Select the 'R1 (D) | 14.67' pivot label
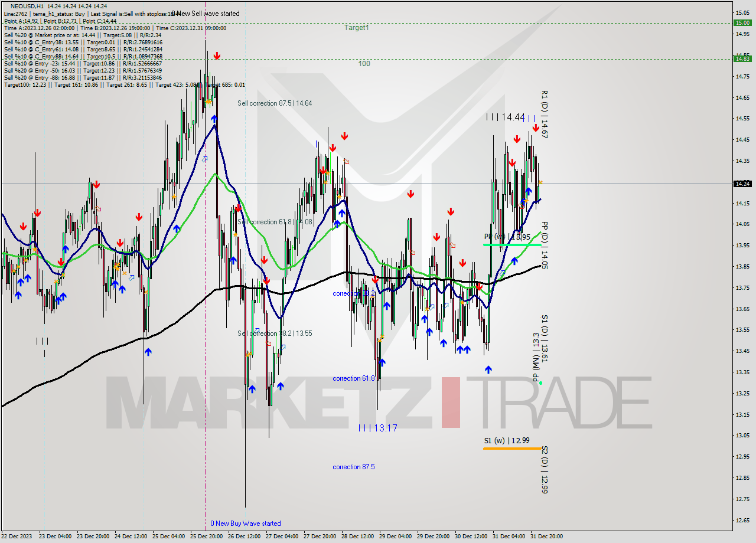Screen dimensions: 756x543 pos(545,115)
